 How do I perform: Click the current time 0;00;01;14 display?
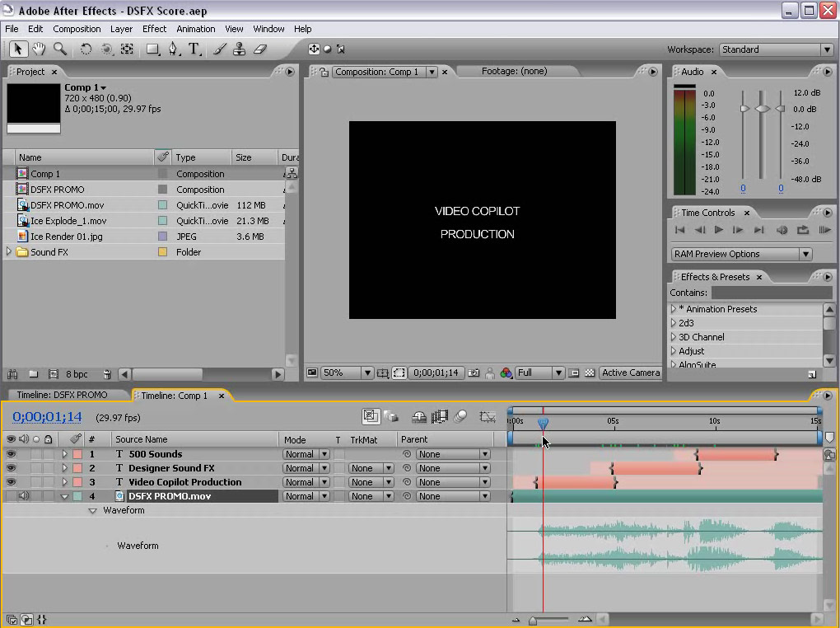click(x=47, y=417)
